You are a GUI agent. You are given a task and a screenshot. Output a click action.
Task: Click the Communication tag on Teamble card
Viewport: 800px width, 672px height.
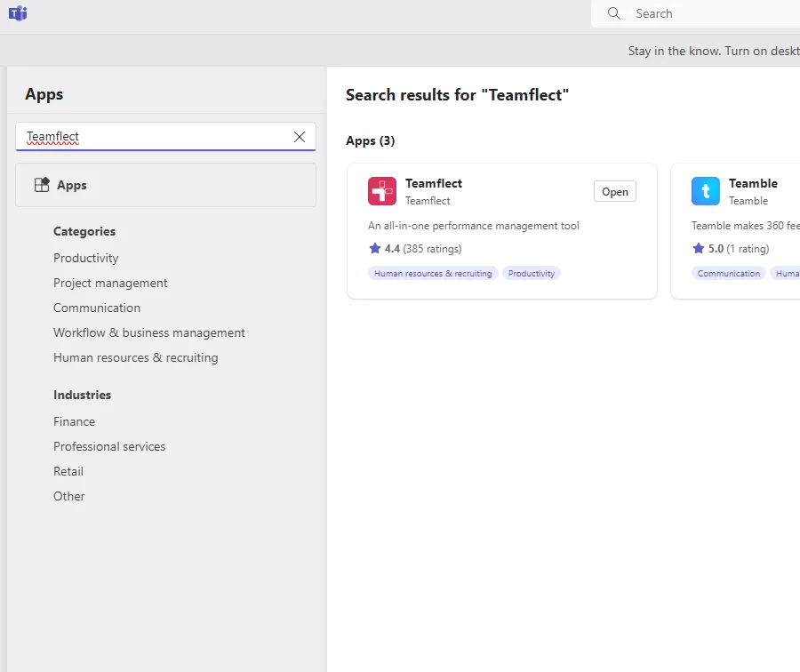pyautogui.click(x=729, y=274)
